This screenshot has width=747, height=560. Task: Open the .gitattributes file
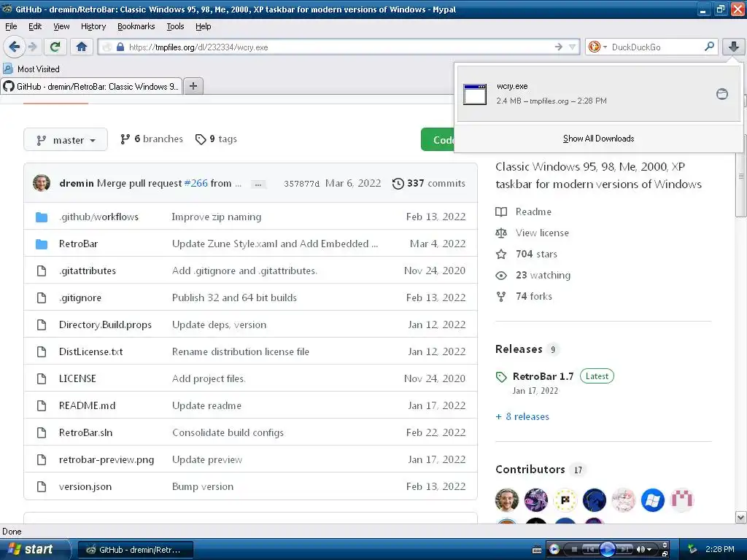[x=88, y=271]
